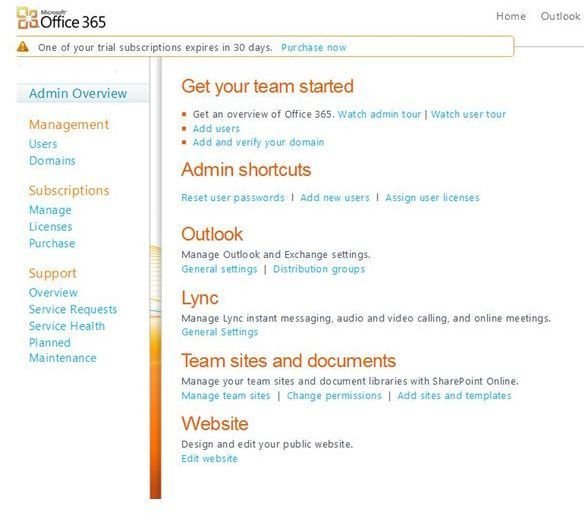Screen dimensions: 584x514
Task: Open Purchase in the sidebar Subscriptions section
Action: (52, 244)
